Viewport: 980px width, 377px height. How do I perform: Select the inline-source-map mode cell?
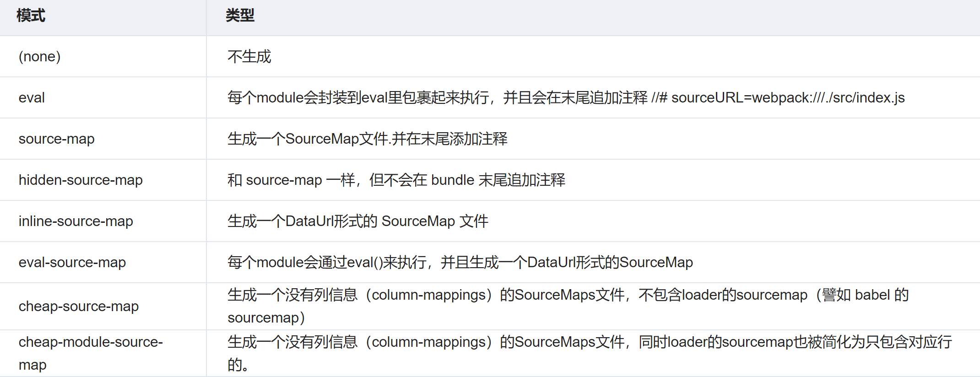(x=103, y=221)
